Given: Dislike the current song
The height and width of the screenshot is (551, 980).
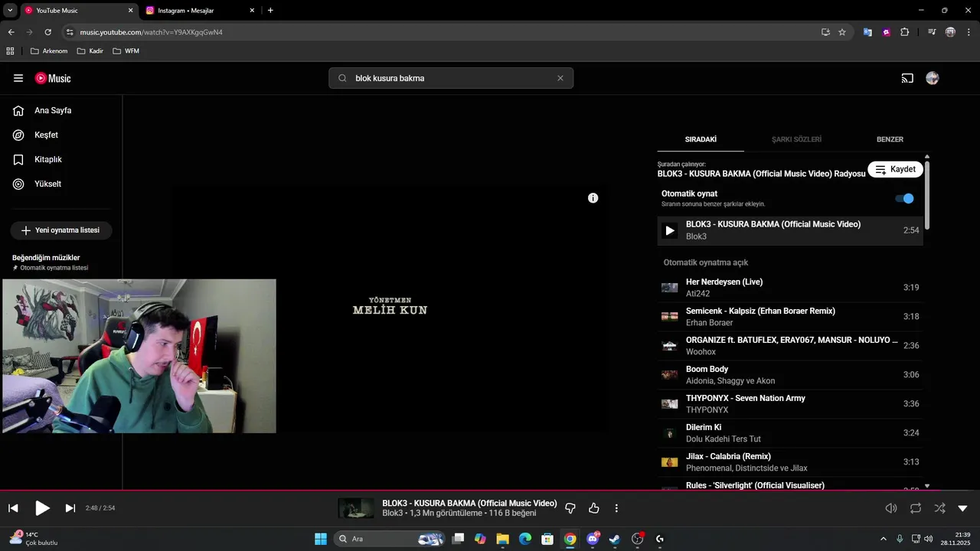Looking at the screenshot, I should pyautogui.click(x=570, y=508).
